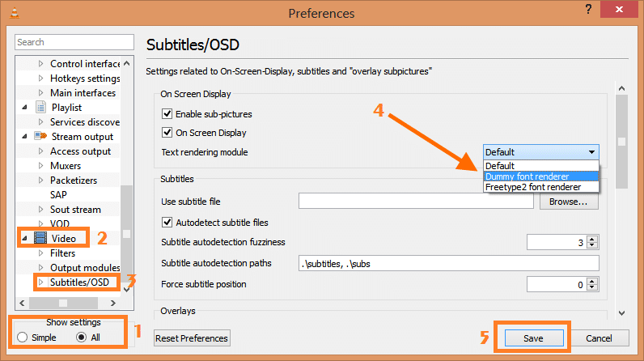The height and width of the screenshot is (361, 644).
Task: Select the Simple show settings radio
Action: tap(22, 338)
